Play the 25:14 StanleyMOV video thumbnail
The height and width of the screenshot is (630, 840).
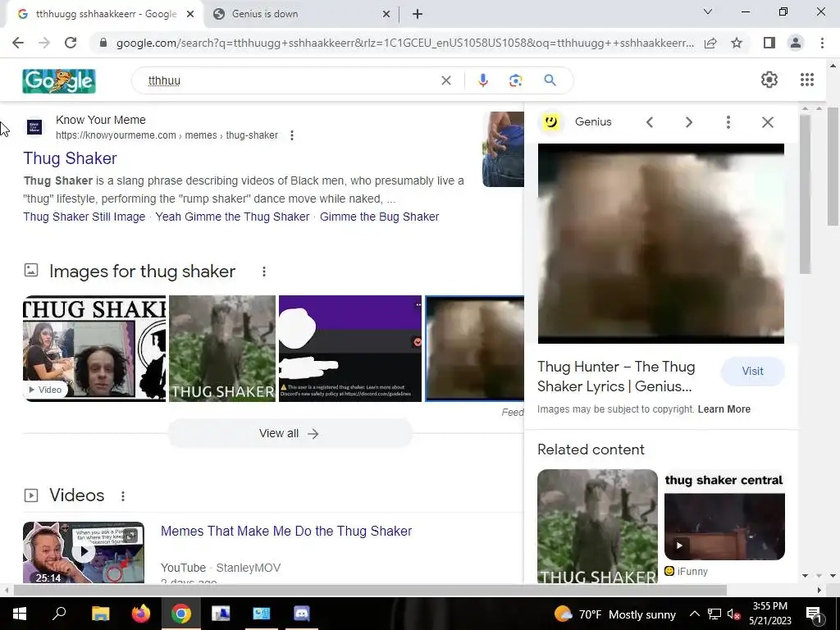click(x=84, y=552)
